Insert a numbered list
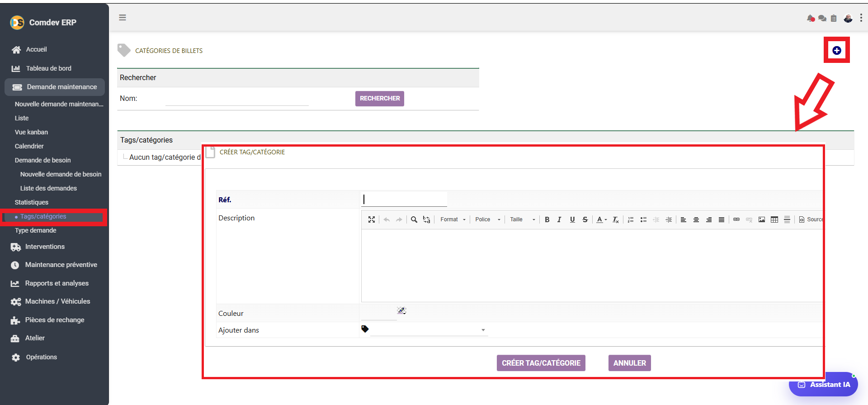The width and height of the screenshot is (868, 405). click(631, 219)
